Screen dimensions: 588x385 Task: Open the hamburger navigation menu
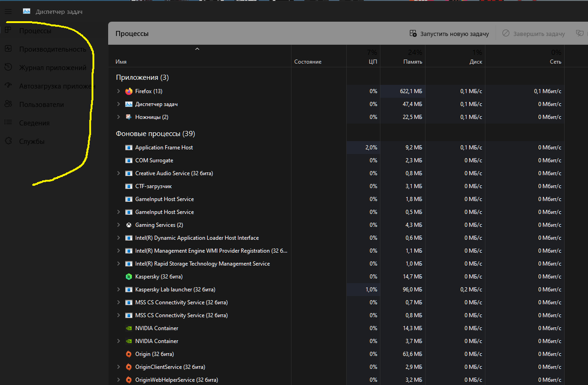click(8, 12)
